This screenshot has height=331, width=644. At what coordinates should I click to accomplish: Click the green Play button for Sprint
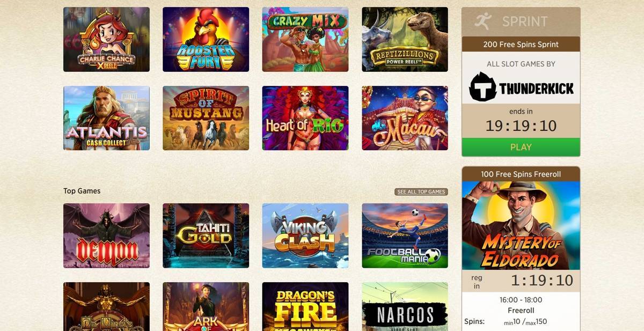(521, 147)
